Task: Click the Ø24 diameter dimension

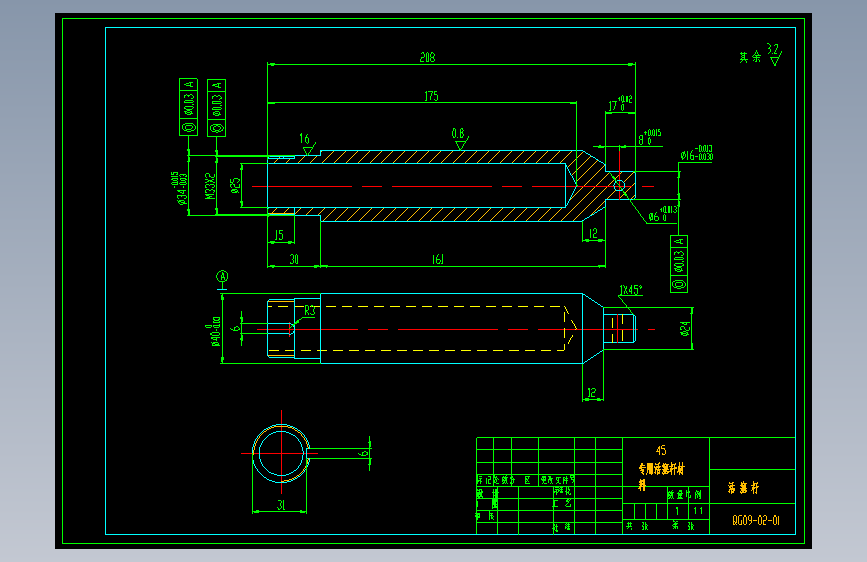Action: tap(686, 329)
